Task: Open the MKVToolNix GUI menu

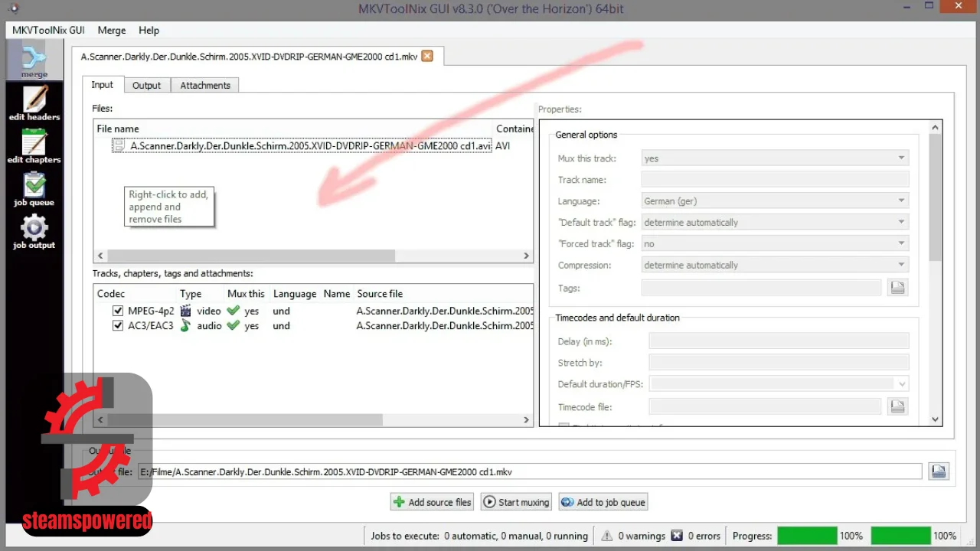Action: (48, 30)
